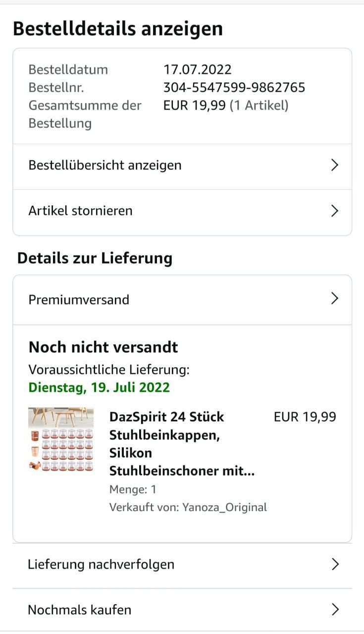Click order number 304-5547599-9862765

tap(234, 88)
